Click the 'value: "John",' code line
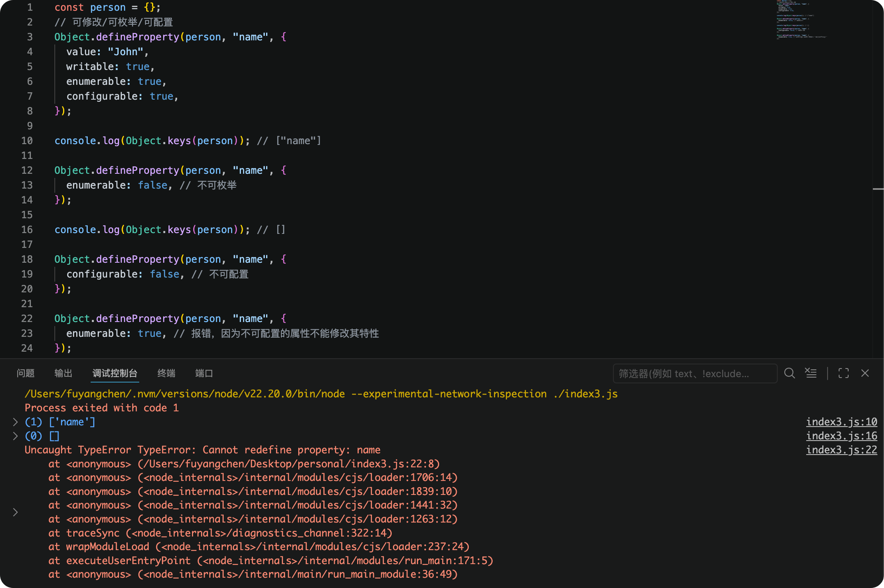884x588 pixels. 107,52
